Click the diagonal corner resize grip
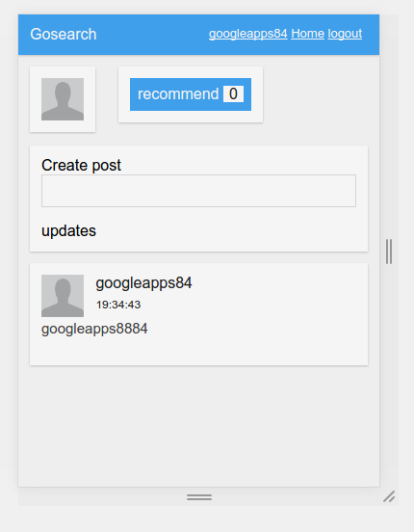Viewport: 414px width, 532px height. point(389,496)
